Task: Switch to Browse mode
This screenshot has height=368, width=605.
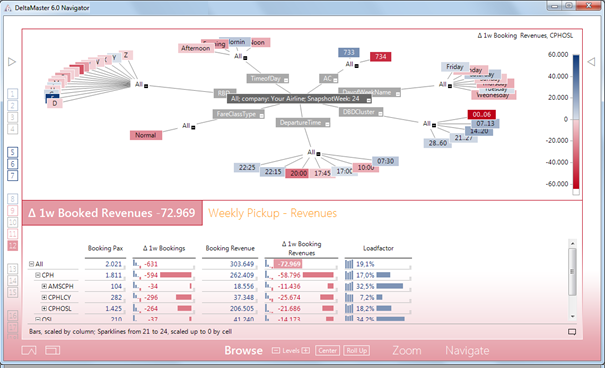Action: (x=243, y=350)
